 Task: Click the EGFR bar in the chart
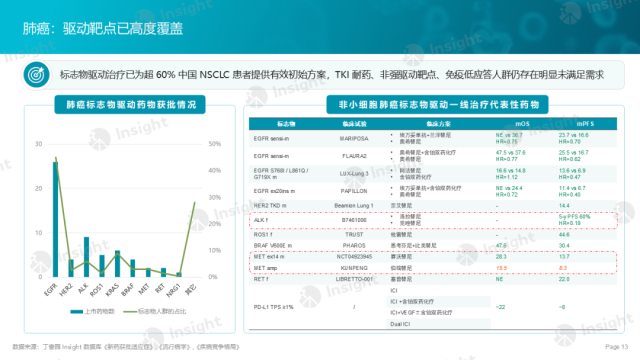[x=56, y=220]
